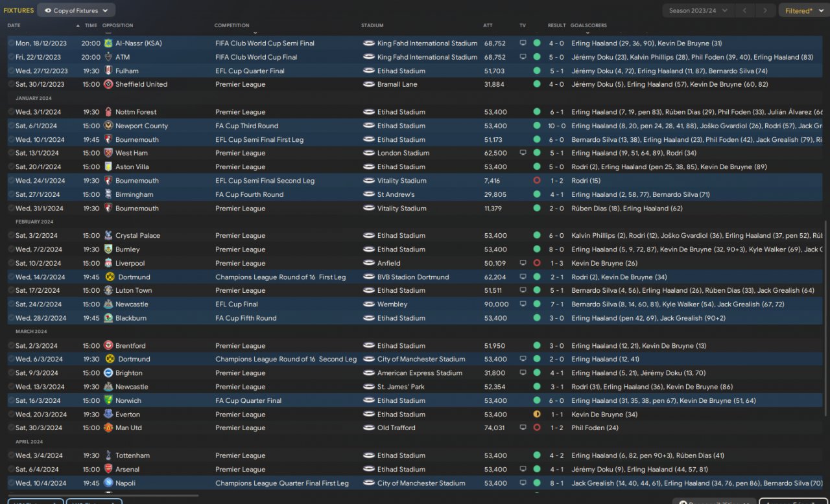This screenshot has height=504, width=830.
Task: Click the Napoli club badge
Action: (x=108, y=483)
